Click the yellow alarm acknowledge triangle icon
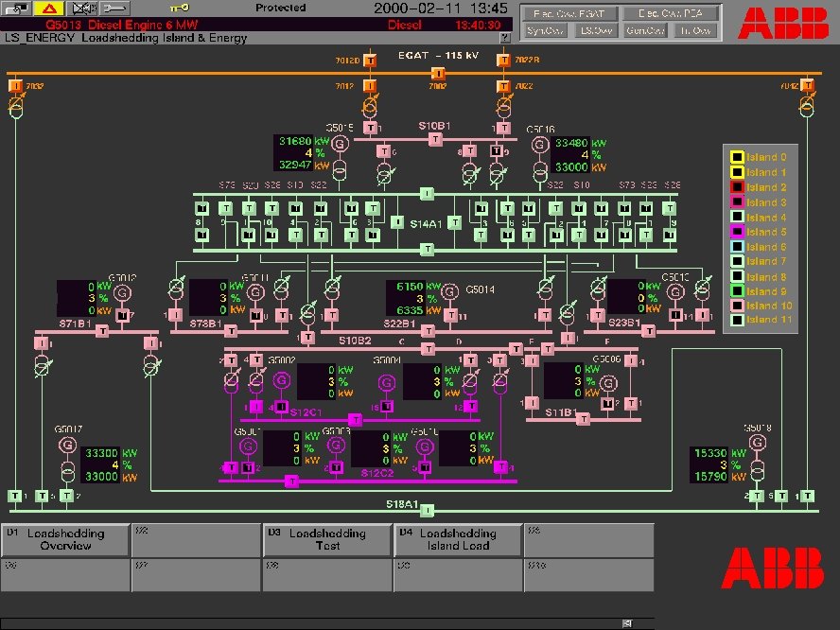This screenshot has height=630, width=840. pyautogui.click(x=47, y=8)
